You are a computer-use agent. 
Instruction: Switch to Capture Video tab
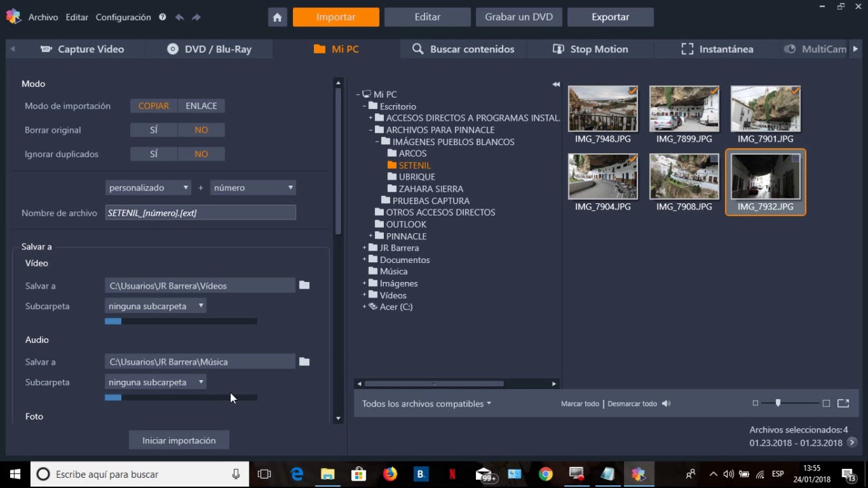tap(82, 49)
